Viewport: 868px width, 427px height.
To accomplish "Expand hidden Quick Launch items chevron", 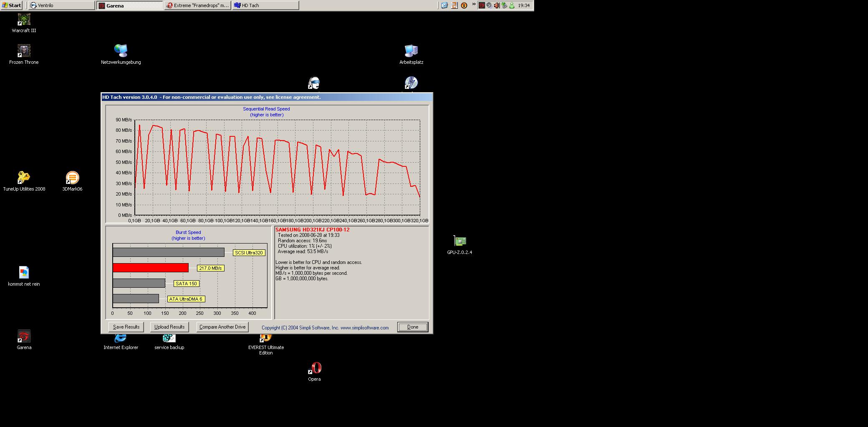I will (474, 5).
